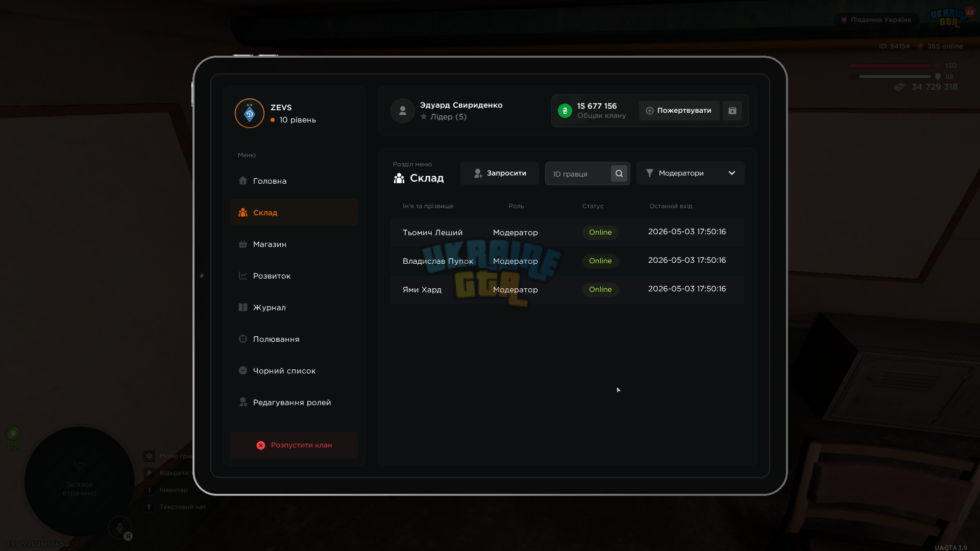Screen dimensions: 980x551
Task: Select the Владислав Пупок row
Action: click(567, 261)
